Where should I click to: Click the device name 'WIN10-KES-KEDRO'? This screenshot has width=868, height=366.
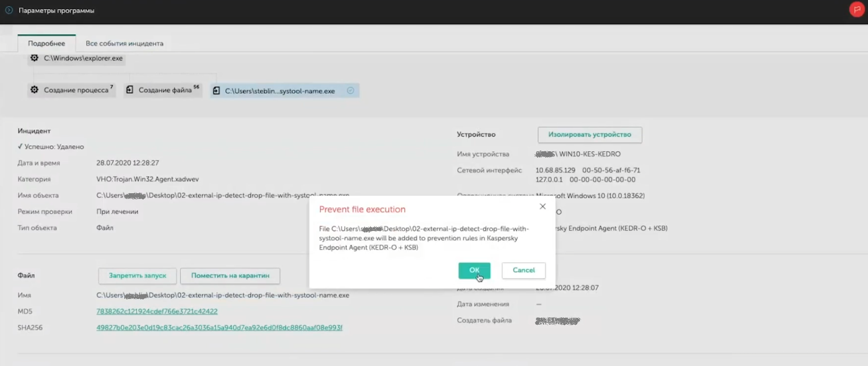(590, 154)
